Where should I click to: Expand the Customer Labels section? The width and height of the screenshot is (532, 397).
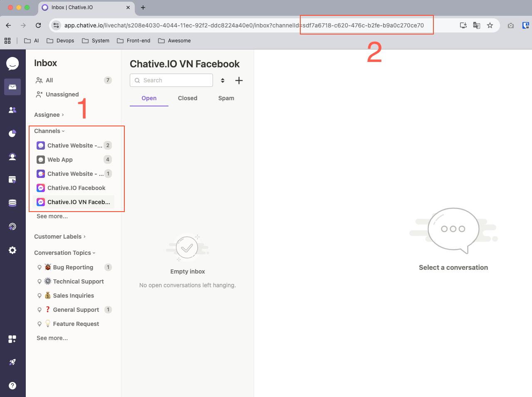(x=59, y=237)
